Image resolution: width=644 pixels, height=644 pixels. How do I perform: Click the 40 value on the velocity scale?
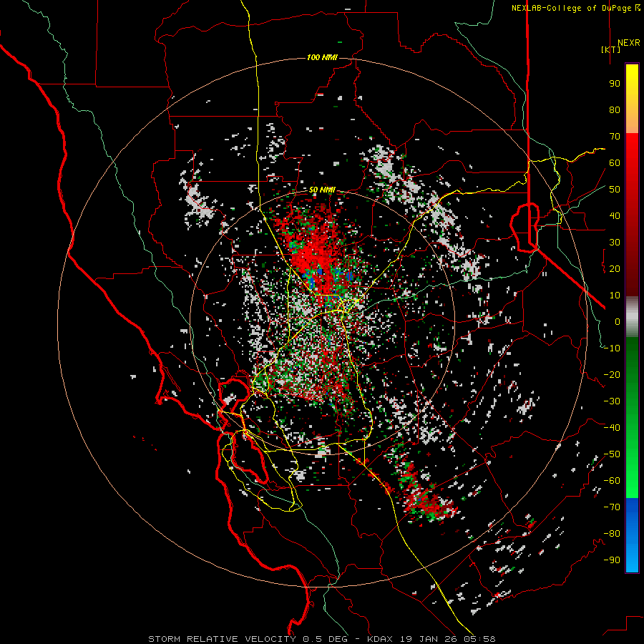pos(615,216)
